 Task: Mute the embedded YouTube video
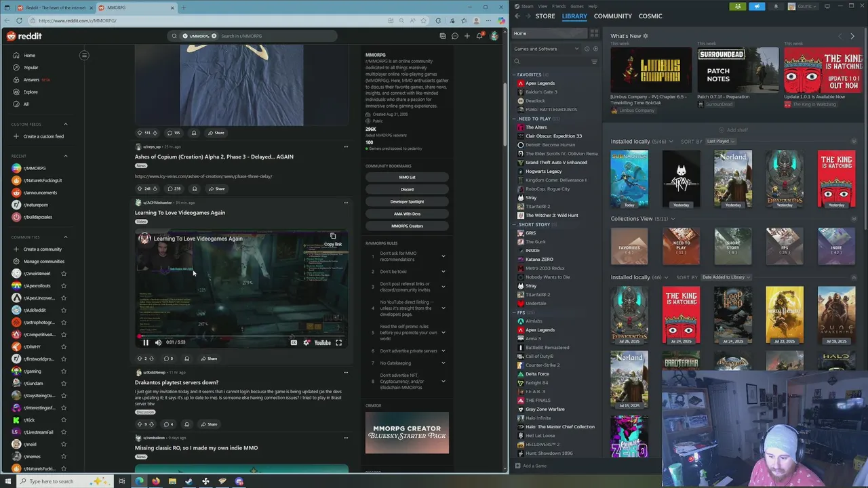tap(158, 343)
